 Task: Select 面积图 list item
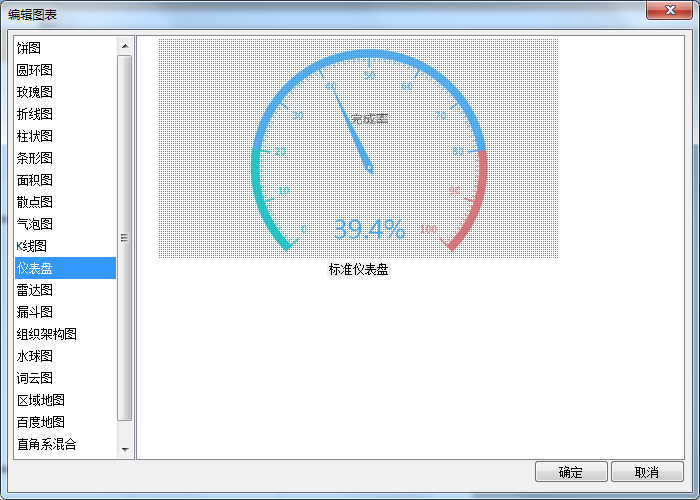tap(35, 180)
